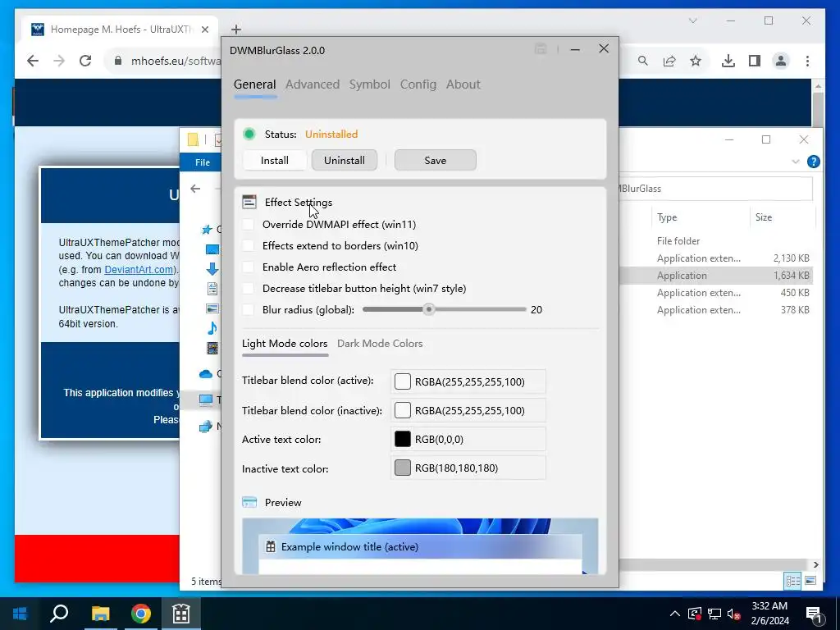This screenshot has width=840, height=630.
Task: Pick titlebar blend color (inactive) swatch
Action: (402, 410)
